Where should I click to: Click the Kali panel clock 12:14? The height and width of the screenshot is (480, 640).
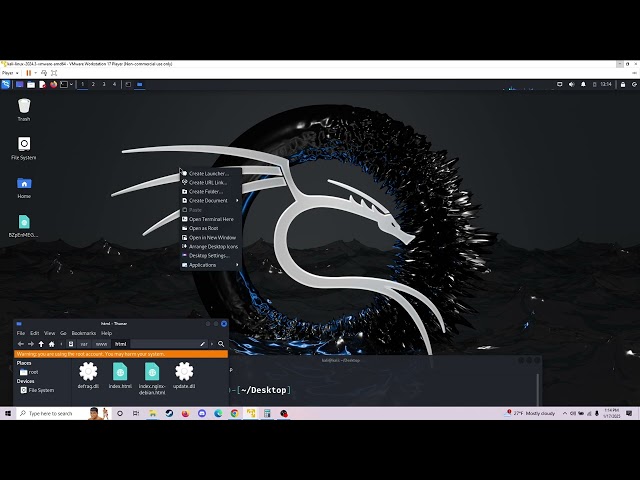606,84
